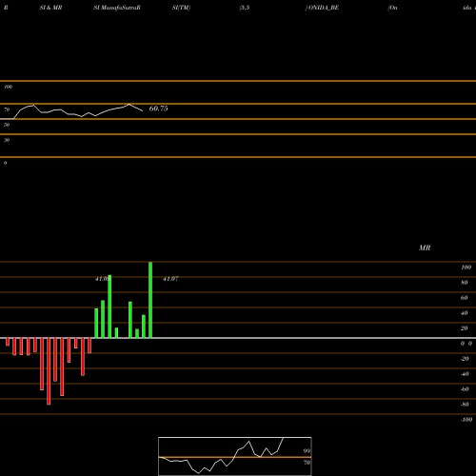Click the first green bar after red bars
The width and height of the screenshot is (476, 476).
(x=96, y=323)
